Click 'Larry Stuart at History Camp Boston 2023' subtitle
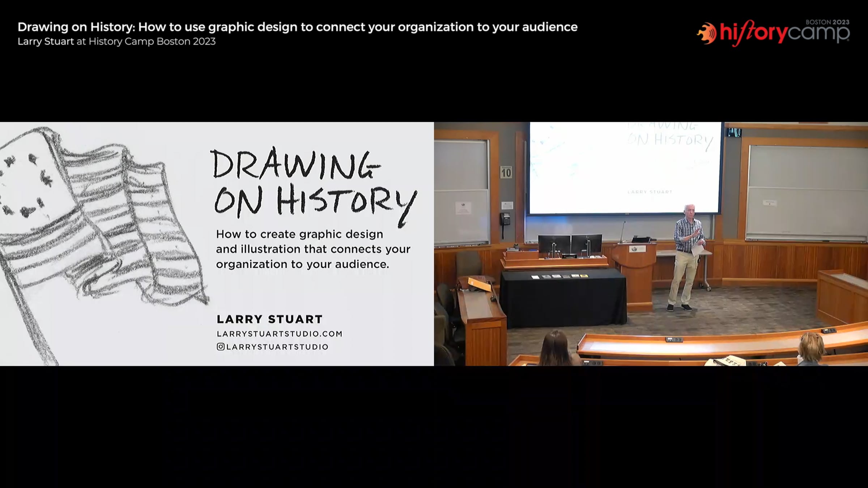 (116, 42)
